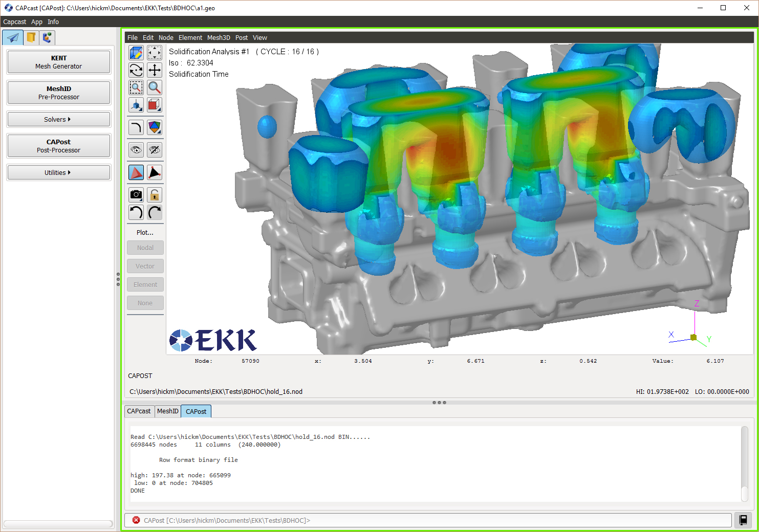The width and height of the screenshot is (759, 532).
Task: Toggle the red shaded surface mode
Action: coord(136,172)
